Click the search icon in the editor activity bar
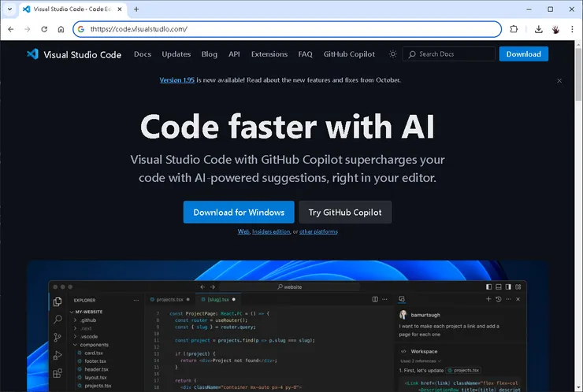 click(x=58, y=319)
